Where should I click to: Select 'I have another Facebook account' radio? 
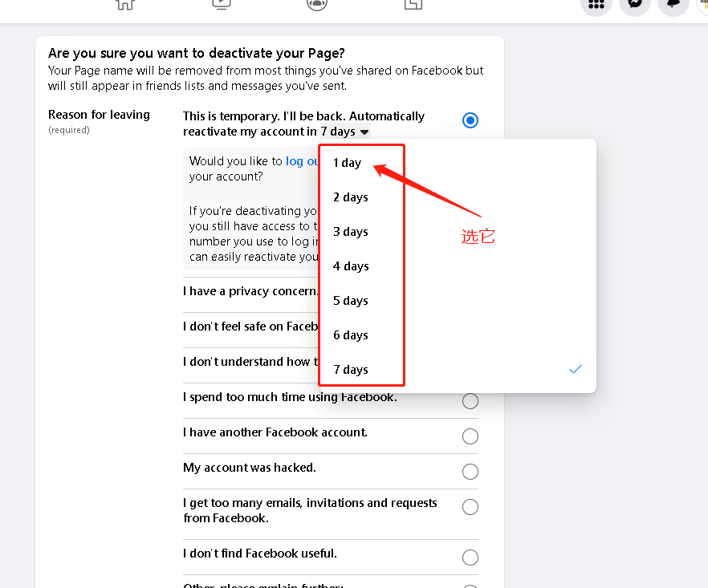pos(470,436)
